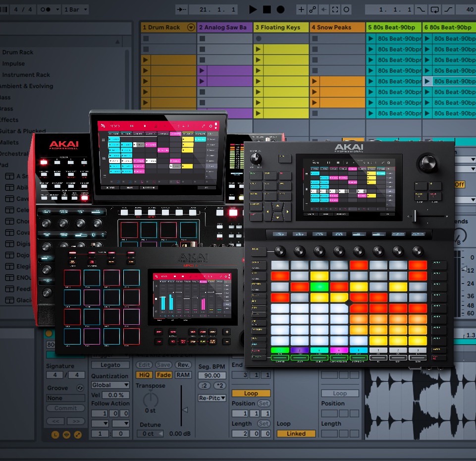Click the Re-enable Automation arrow icon
This screenshot has height=461, width=476.
click(323, 9)
